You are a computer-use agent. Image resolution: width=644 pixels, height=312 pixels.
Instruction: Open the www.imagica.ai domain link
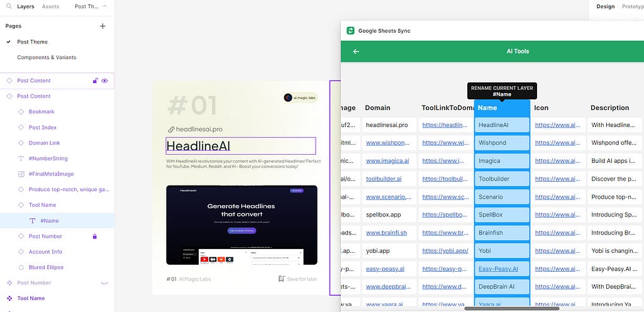coord(387,161)
